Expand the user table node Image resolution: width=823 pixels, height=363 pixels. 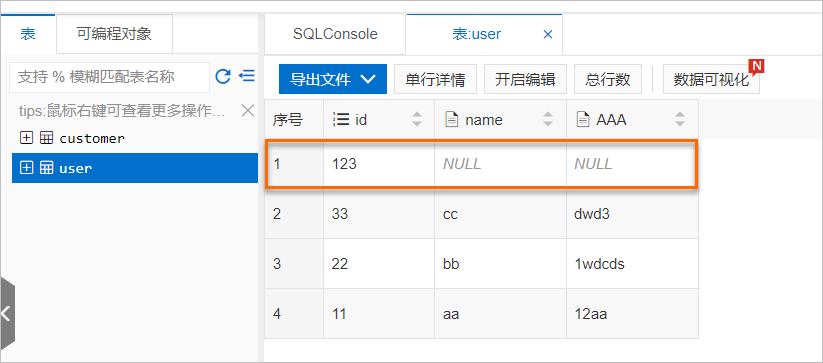(x=26, y=168)
